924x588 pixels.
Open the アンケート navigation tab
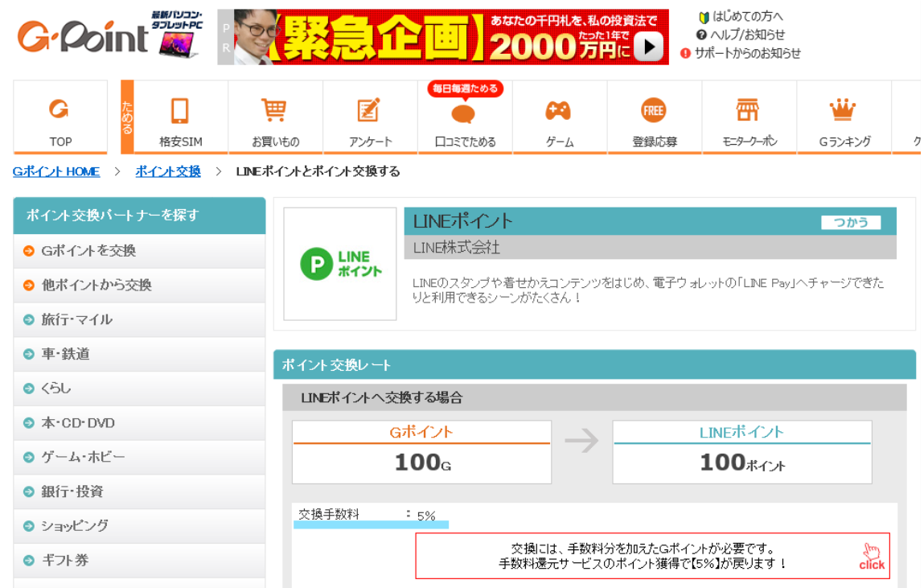point(371,117)
